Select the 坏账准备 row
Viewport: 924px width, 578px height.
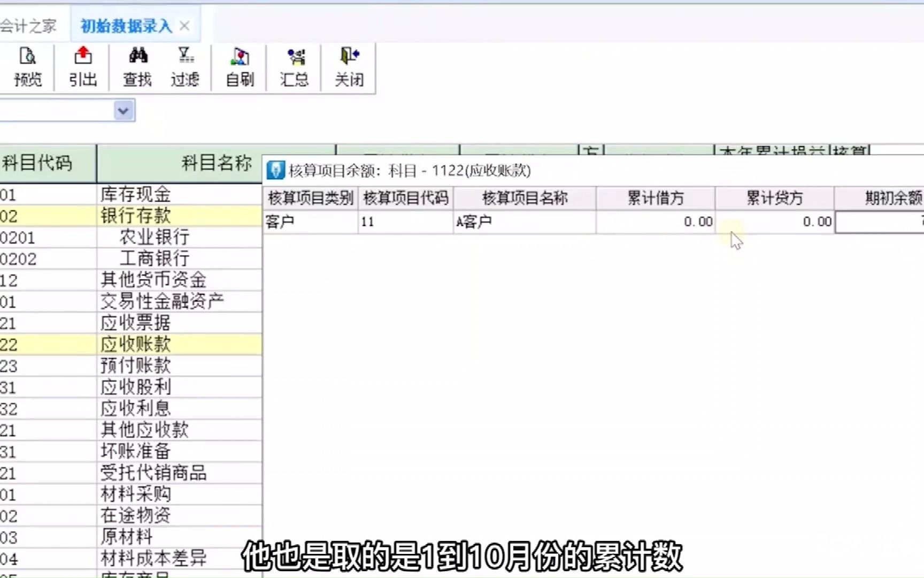[131, 451]
